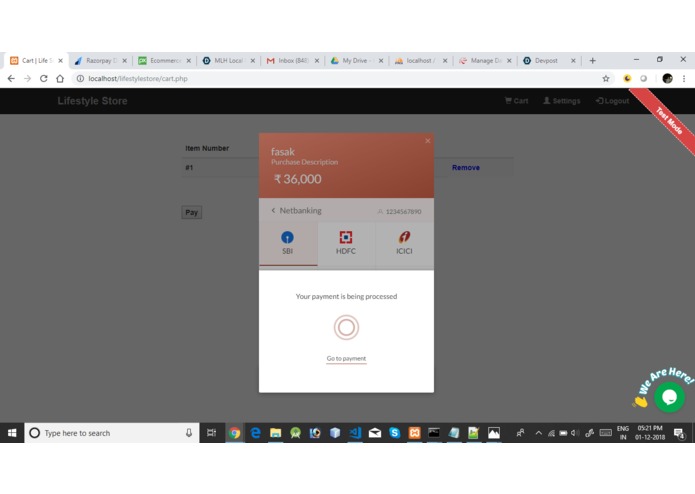Screen dimensions: 695x494
Task: Click the ₹ 36,000 amount text
Action: [x=298, y=179]
